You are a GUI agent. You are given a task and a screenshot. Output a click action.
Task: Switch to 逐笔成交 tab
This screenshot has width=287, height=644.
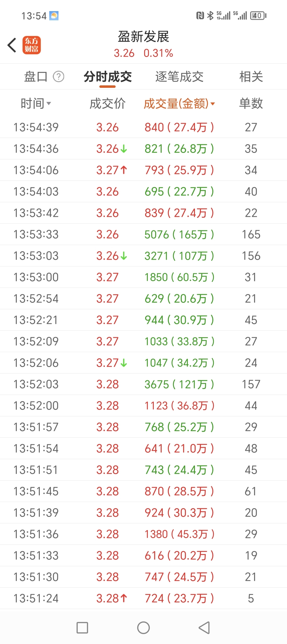click(x=179, y=77)
